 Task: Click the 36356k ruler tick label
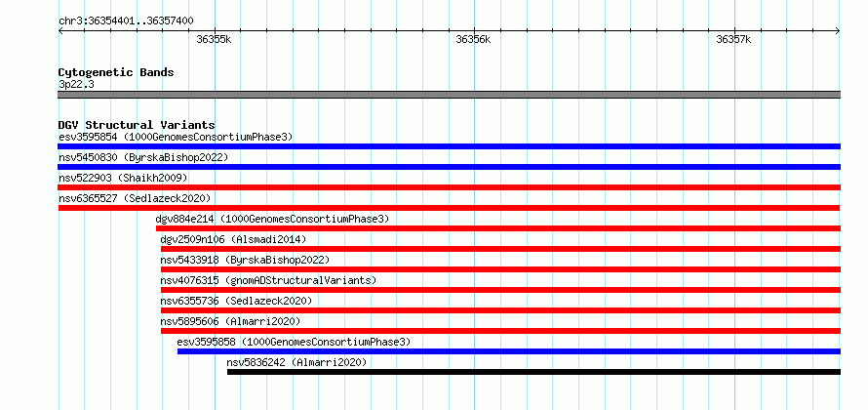pyautogui.click(x=473, y=39)
